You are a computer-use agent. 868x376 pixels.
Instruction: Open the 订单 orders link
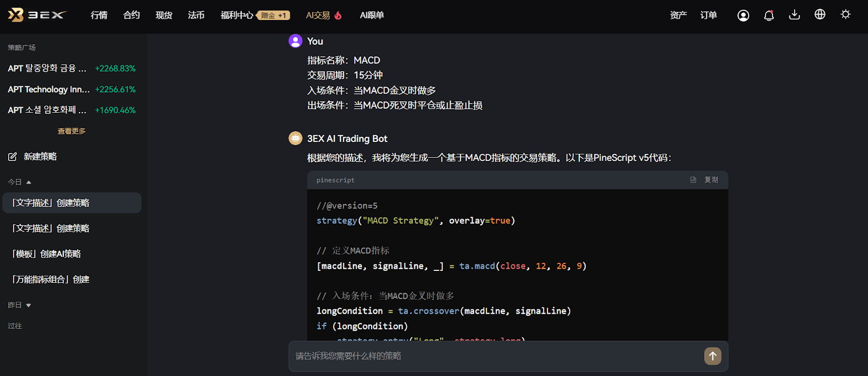709,15
